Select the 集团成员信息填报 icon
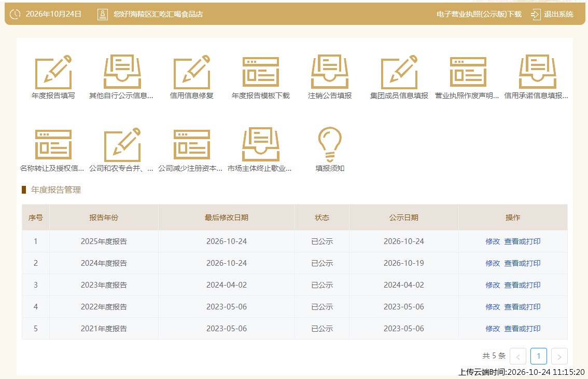This screenshot has height=379, width=588. point(399,72)
